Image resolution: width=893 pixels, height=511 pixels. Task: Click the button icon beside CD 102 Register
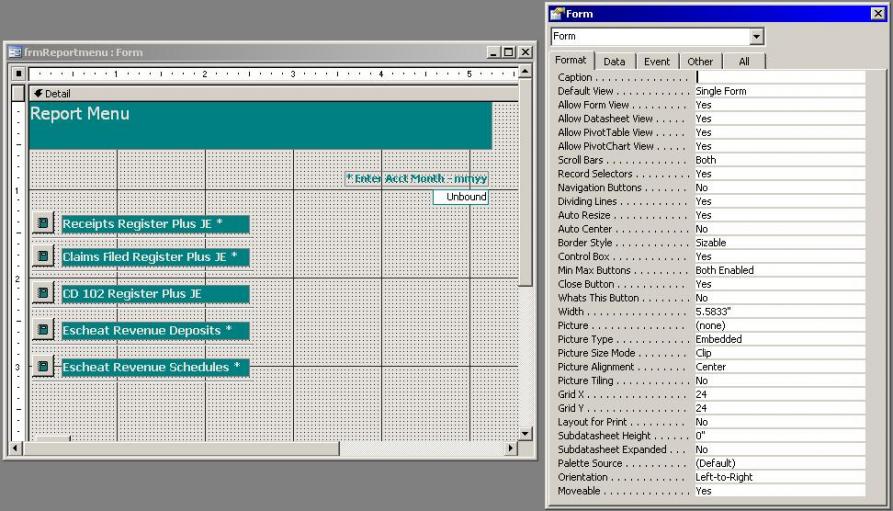tap(43, 293)
